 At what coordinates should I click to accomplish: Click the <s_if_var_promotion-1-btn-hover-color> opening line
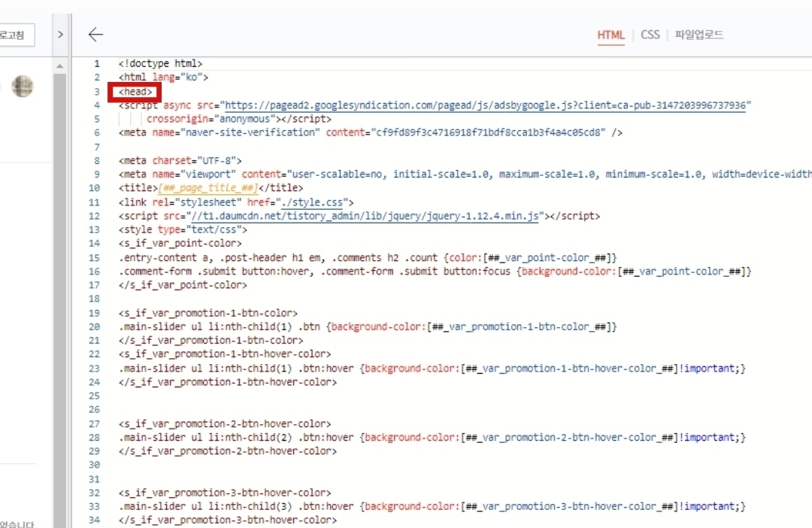tap(225, 354)
